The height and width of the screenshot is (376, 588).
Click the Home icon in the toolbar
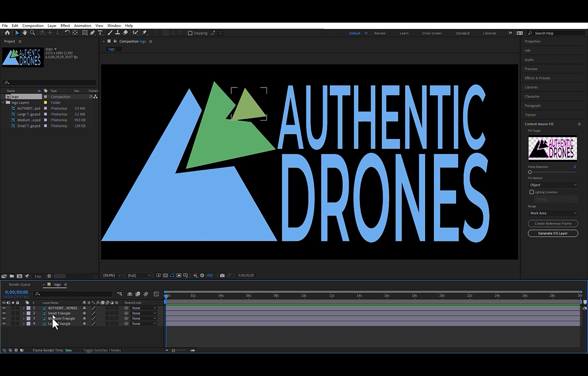[7, 33]
